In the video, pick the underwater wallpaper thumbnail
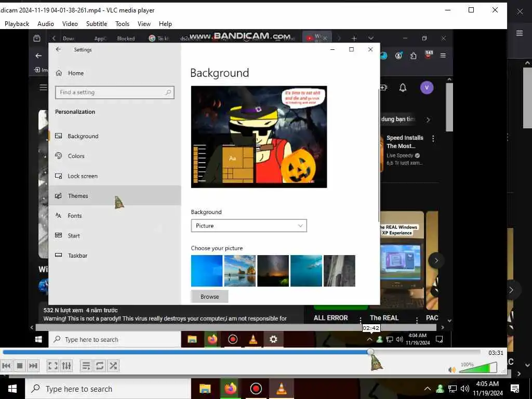Image resolution: width=532 pixels, height=399 pixels. click(306, 271)
